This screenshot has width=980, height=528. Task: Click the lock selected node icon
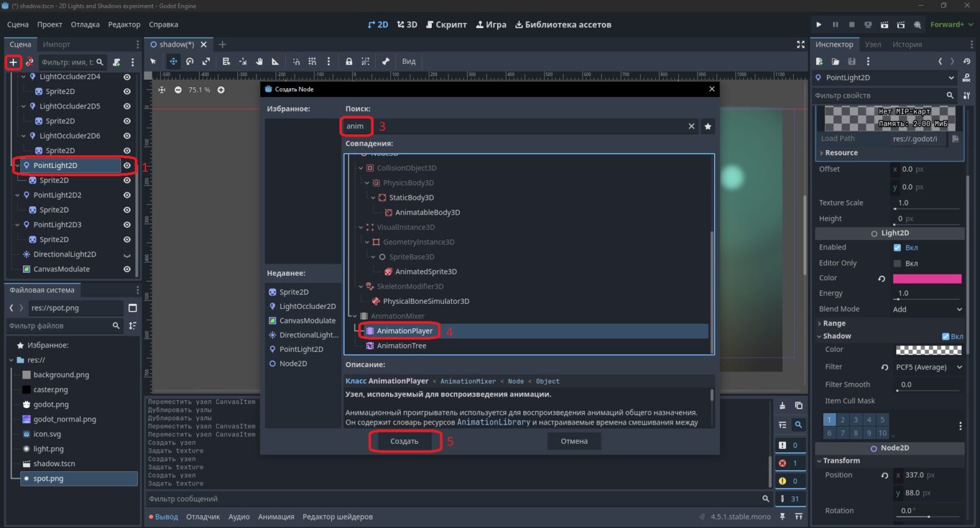[x=349, y=61]
